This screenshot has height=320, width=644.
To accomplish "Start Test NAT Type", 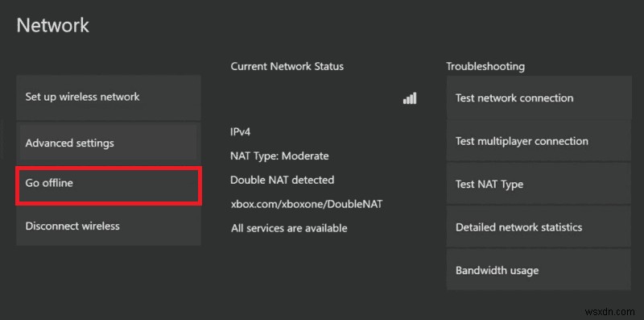I will (539, 184).
